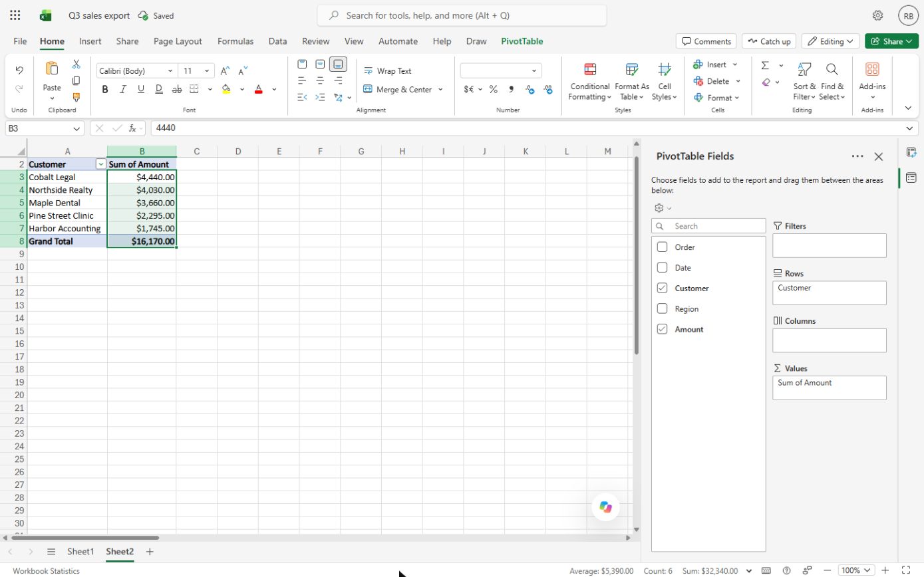The width and height of the screenshot is (924, 577).
Task: Switch to the Formulas tab
Action: pyautogui.click(x=235, y=41)
